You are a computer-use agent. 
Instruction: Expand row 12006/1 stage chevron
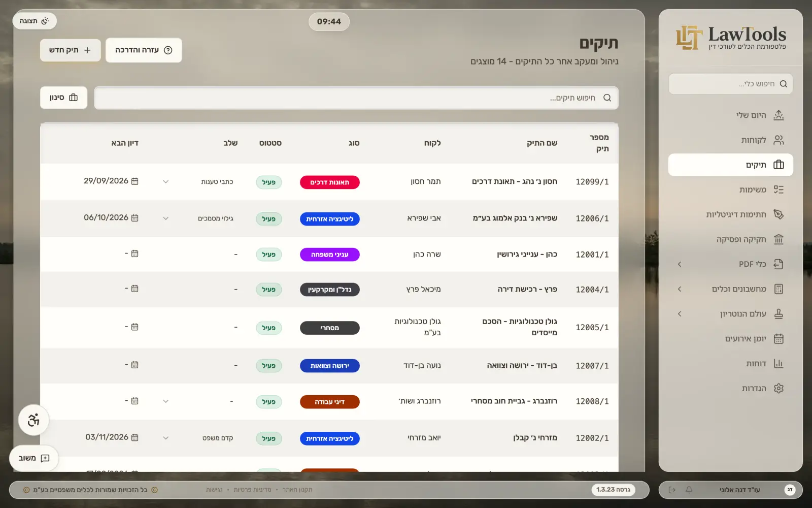[165, 218]
